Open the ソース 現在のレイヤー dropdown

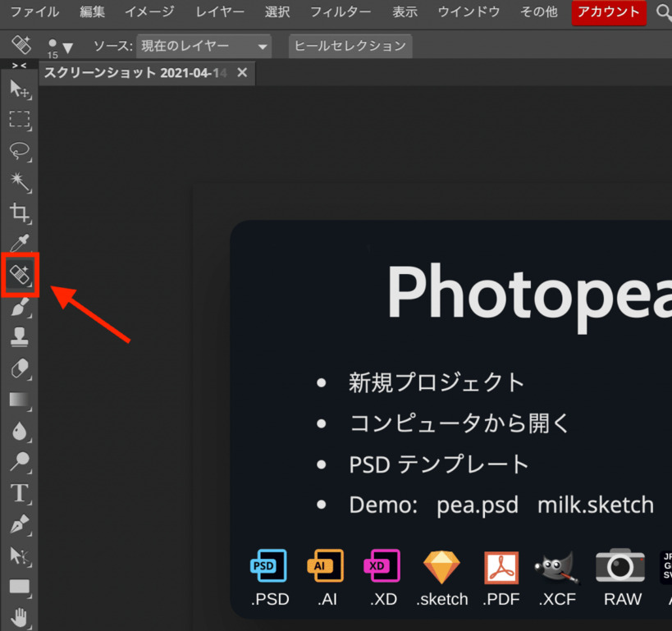(203, 46)
